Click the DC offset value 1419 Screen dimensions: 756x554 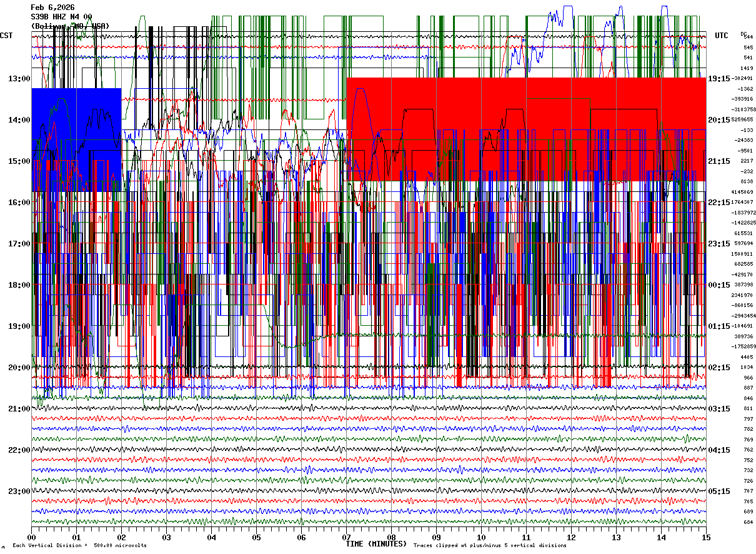coord(747,68)
